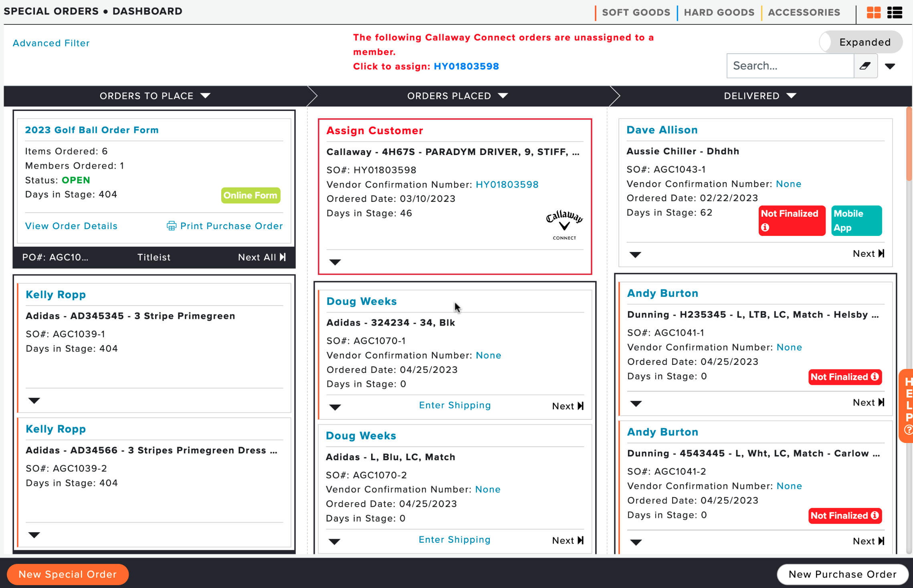This screenshot has height=588, width=913.
Task: Open Andy Burton name on AGC1041-2 card
Action: 663,432
